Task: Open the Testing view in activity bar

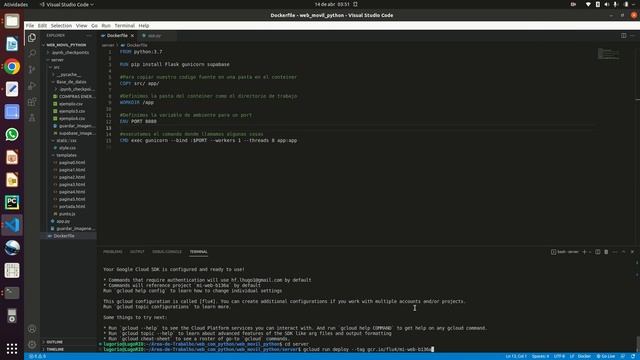Action: coord(32,118)
